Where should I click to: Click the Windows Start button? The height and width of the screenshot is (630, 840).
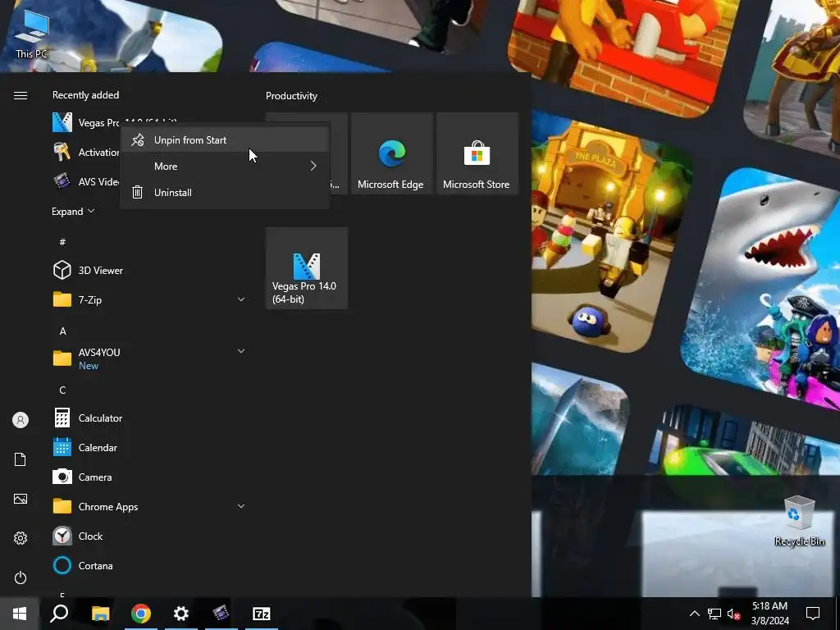click(20, 614)
